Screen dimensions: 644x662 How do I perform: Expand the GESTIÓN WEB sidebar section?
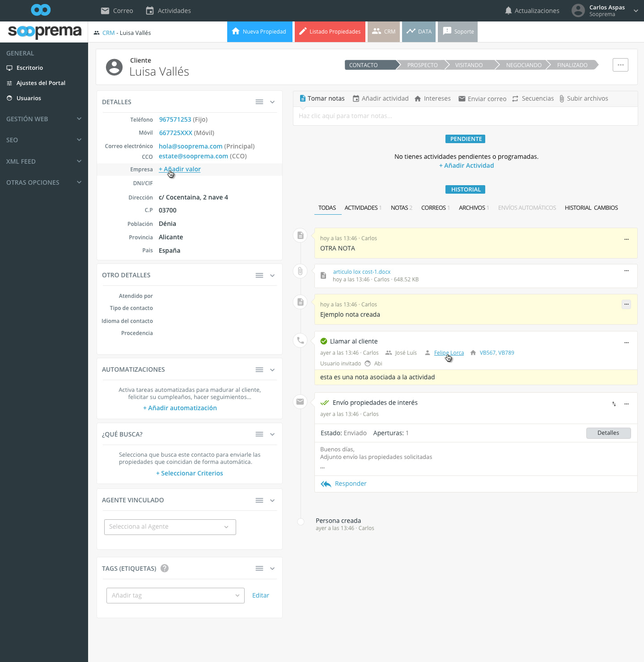tap(44, 119)
